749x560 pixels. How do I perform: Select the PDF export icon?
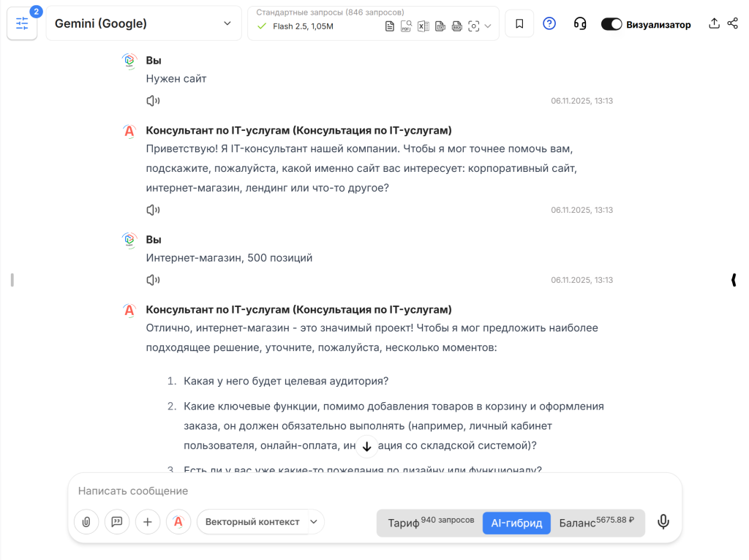pos(406,26)
